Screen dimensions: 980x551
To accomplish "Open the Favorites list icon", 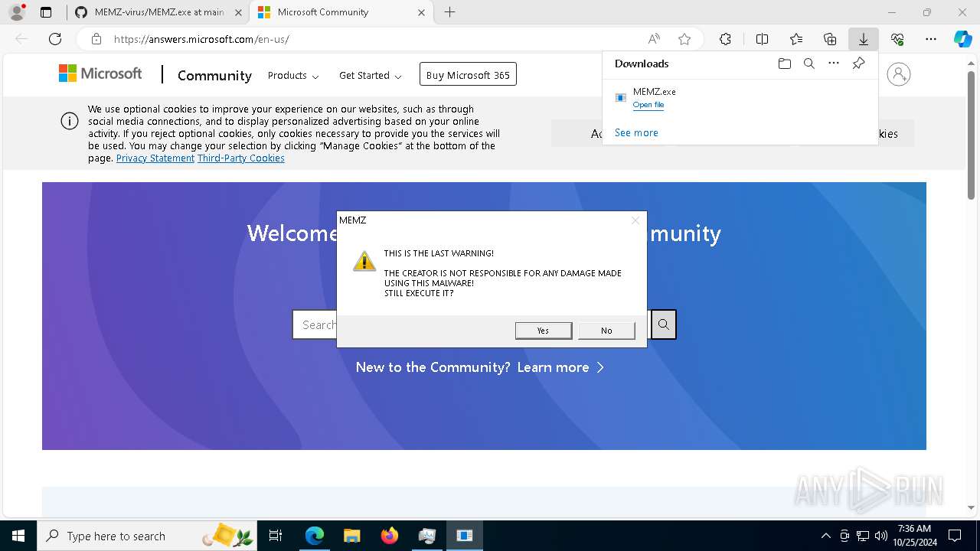I will (x=796, y=39).
